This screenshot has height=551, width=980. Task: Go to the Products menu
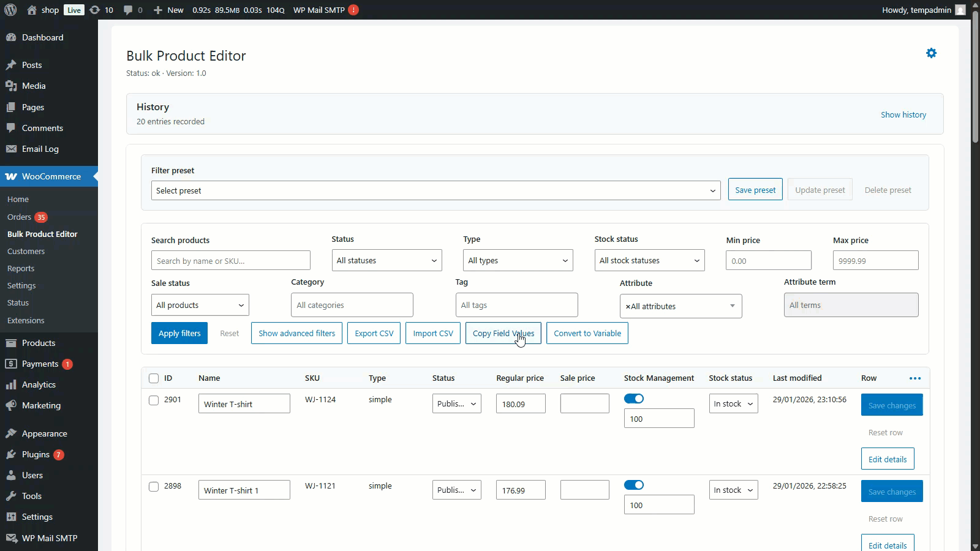tap(38, 343)
